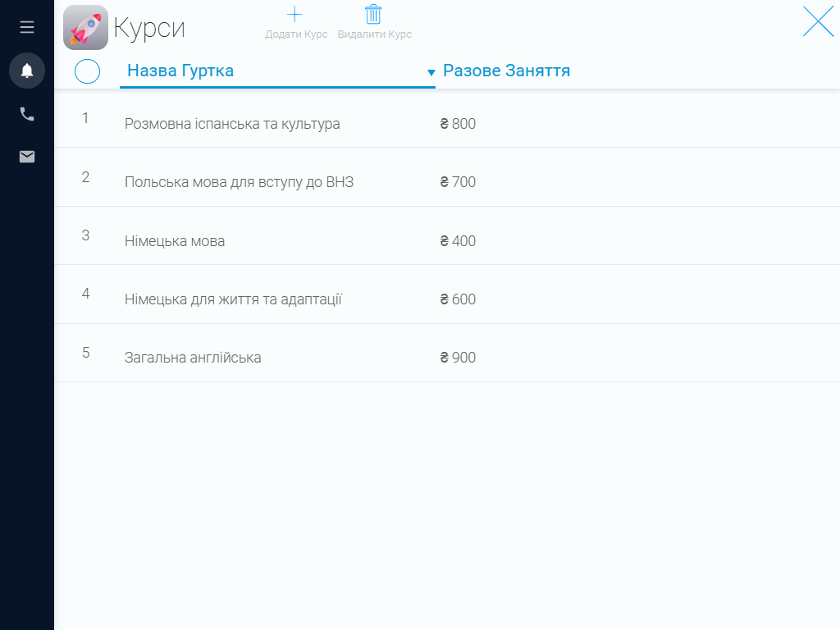Viewport: 840px width, 630px height.
Task: Toggle the select-all circle checkbox
Action: click(x=87, y=71)
